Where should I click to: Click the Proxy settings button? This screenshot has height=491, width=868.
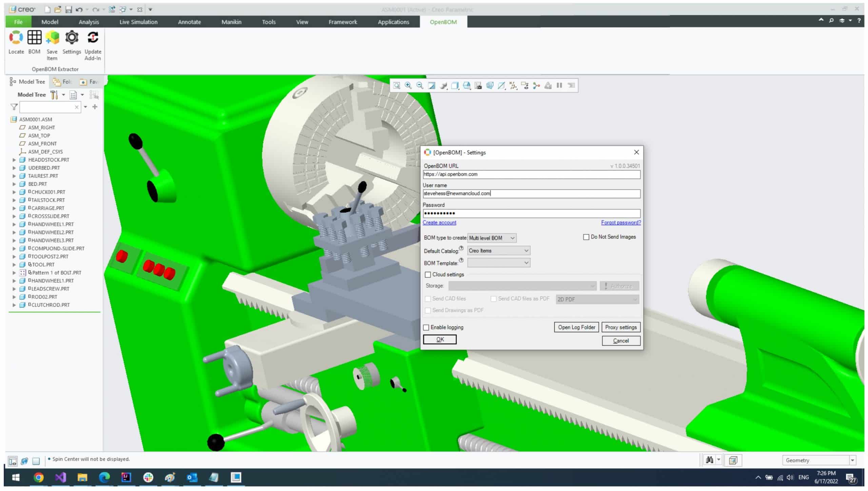point(621,327)
